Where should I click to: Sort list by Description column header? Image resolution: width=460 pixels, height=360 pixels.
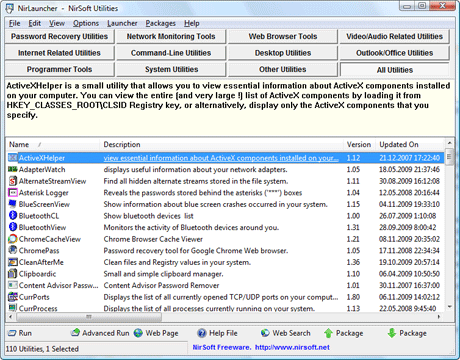tap(221, 145)
